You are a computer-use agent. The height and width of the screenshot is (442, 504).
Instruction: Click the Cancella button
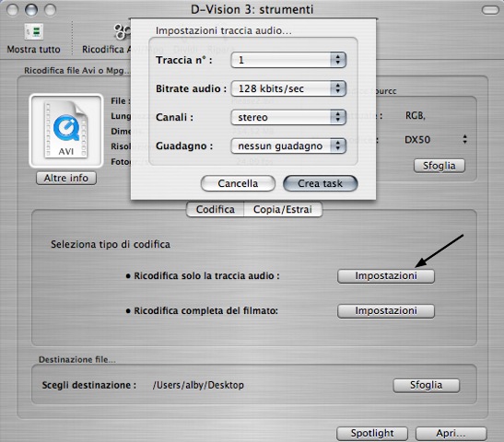238,183
